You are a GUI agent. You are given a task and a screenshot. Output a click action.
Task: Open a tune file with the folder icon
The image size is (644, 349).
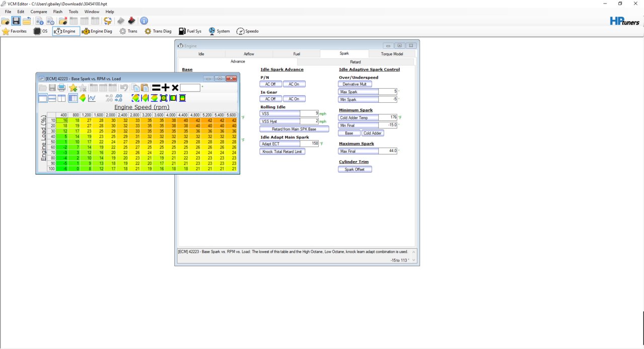point(6,21)
